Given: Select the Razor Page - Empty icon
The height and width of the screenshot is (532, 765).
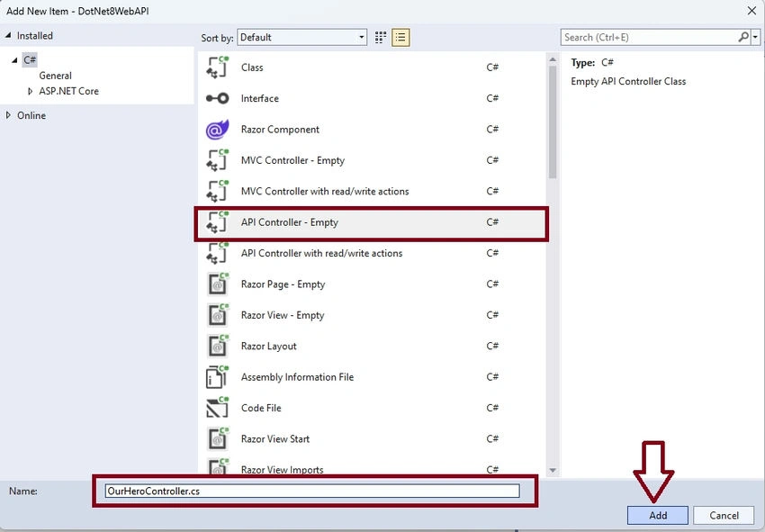Looking at the screenshot, I should (217, 284).
